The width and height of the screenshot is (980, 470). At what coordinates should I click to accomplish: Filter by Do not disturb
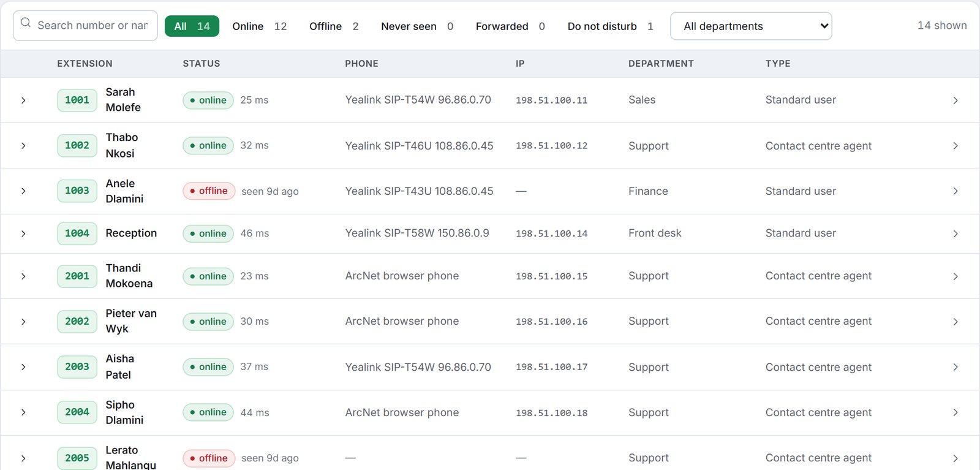[611, 26]
